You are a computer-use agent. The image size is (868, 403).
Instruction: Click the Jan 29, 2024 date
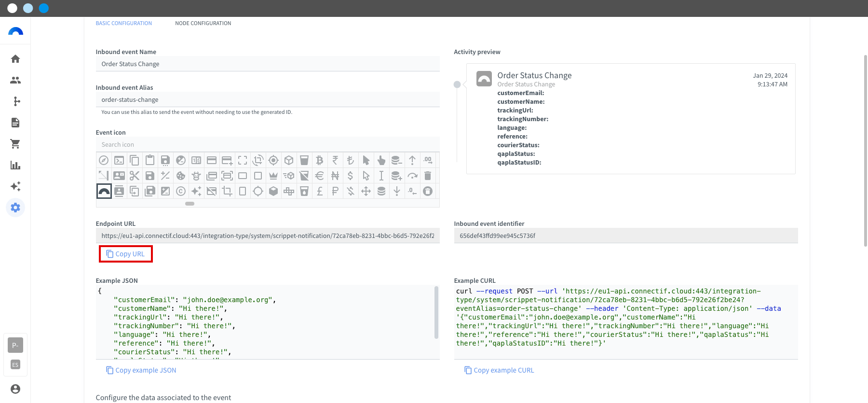[770, 76]
